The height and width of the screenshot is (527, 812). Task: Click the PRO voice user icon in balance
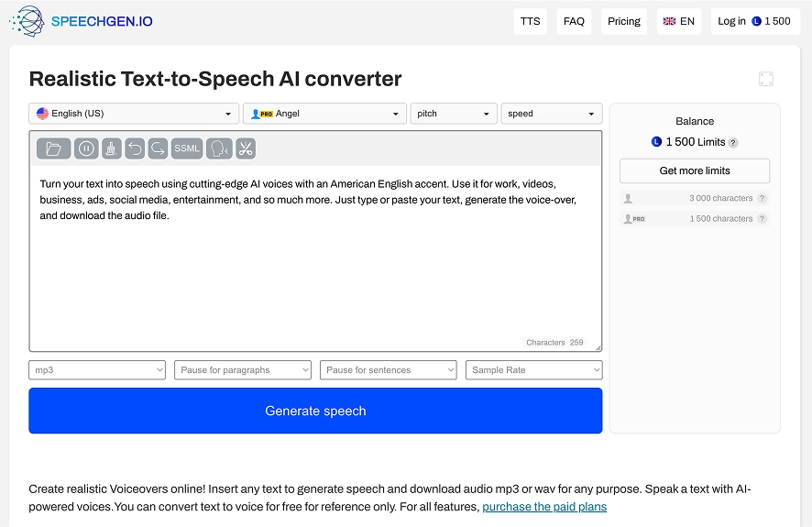(x=634, y=219)
